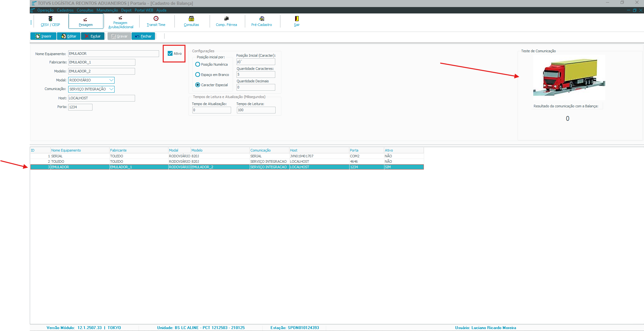
Task: Click the Porta field containing 1234
Action: 80,107
